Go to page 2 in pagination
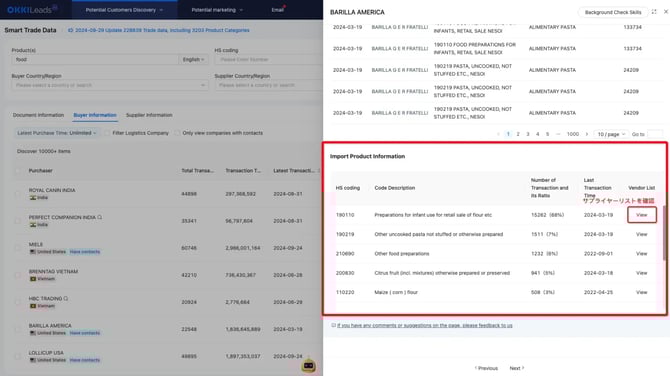 (518, 134)
